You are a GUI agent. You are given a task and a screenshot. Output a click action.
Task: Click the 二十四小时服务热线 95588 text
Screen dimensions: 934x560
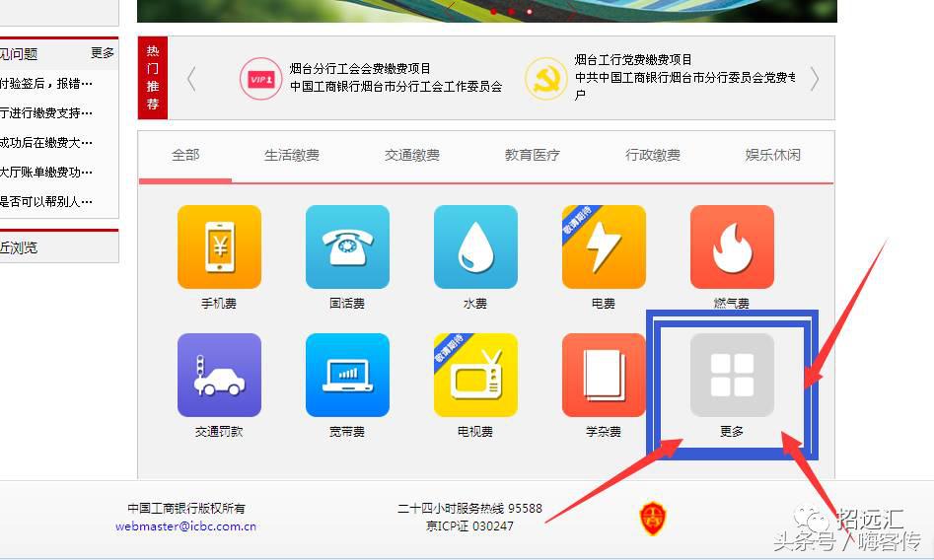pos(469,508)
